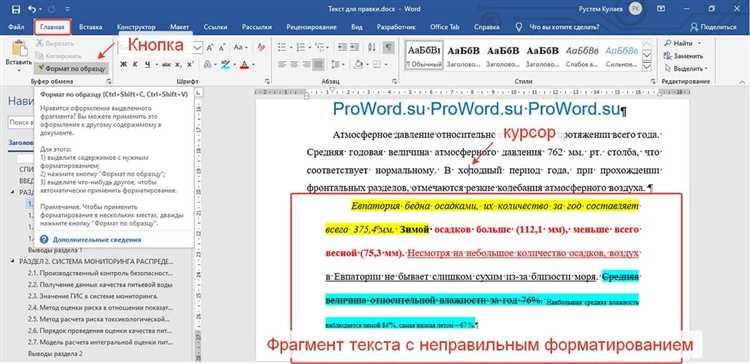Open the Aa change case dropdown
Viewport: 750px width, 364px height.
pyautogui.click(x=241, y=47)
